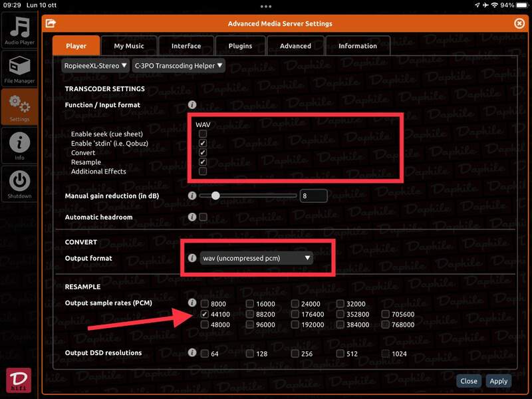Click info icon beside Function / Input format

tap(192, 105)
